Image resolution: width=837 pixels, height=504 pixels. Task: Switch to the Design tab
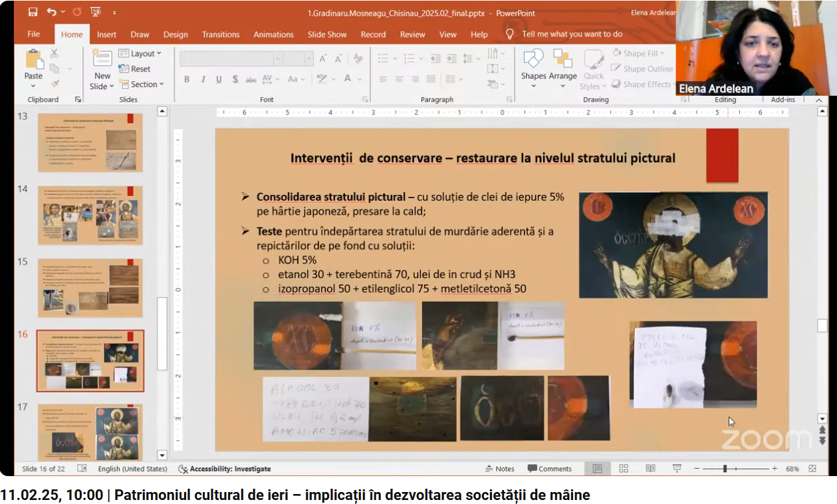tap(176, 34)
